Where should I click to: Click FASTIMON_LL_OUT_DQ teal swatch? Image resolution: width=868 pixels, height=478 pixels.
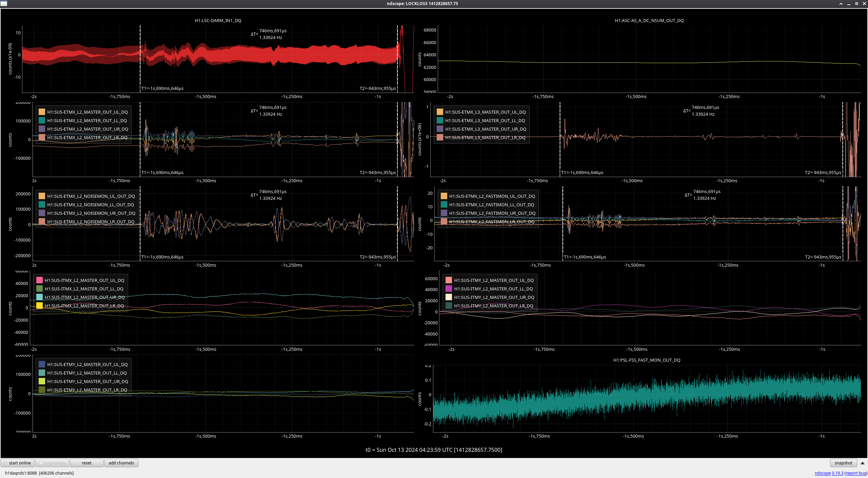[444, 205]
